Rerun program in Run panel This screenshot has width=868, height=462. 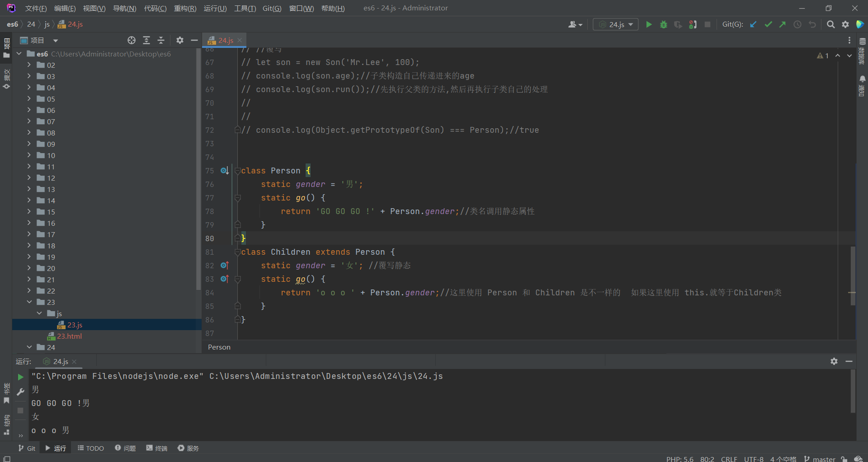click(20, 377)
